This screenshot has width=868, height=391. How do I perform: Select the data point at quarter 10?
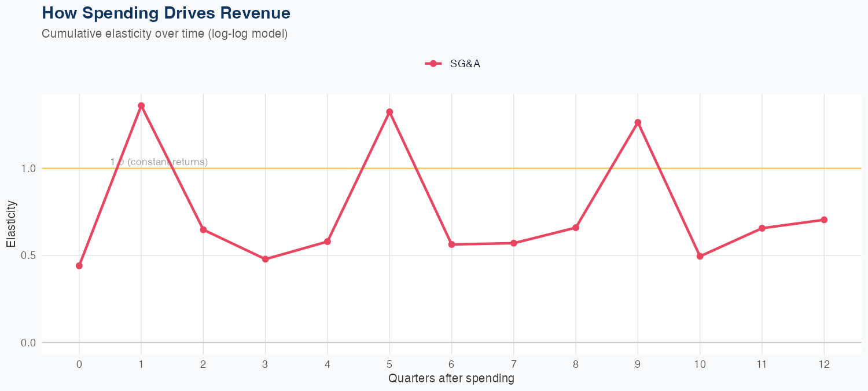pyautogui.click(x=700, y=256)
